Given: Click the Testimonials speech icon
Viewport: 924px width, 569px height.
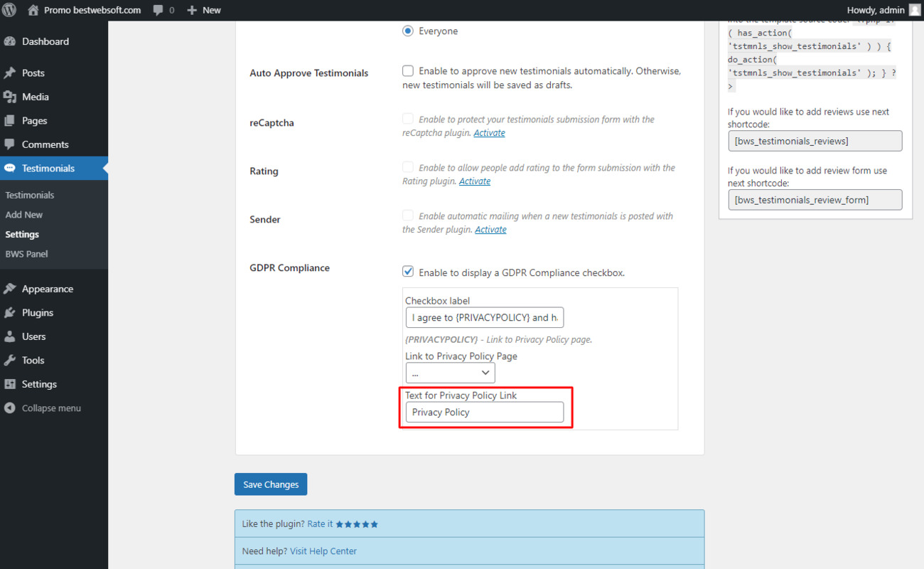Looking at the screenshot, I should (x=10, y=169).
